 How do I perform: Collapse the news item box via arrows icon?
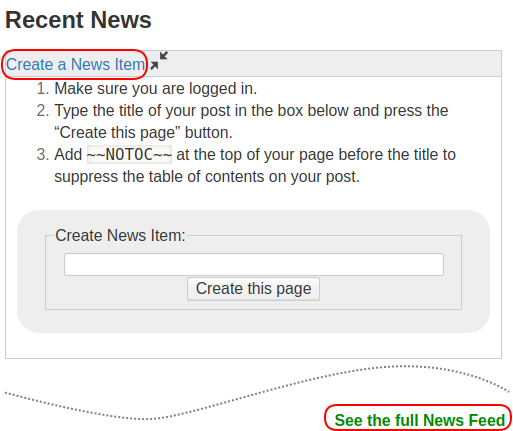pos(159,61)
